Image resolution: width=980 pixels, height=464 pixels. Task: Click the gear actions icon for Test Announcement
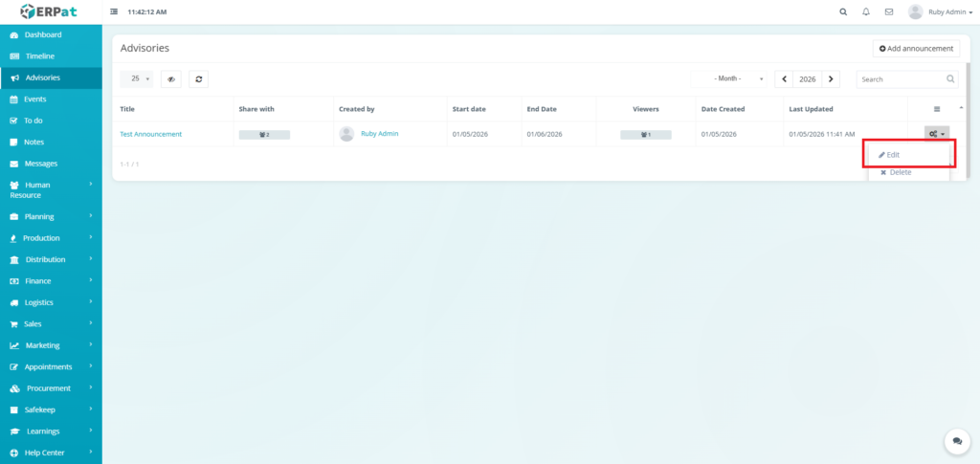point(936,134)
